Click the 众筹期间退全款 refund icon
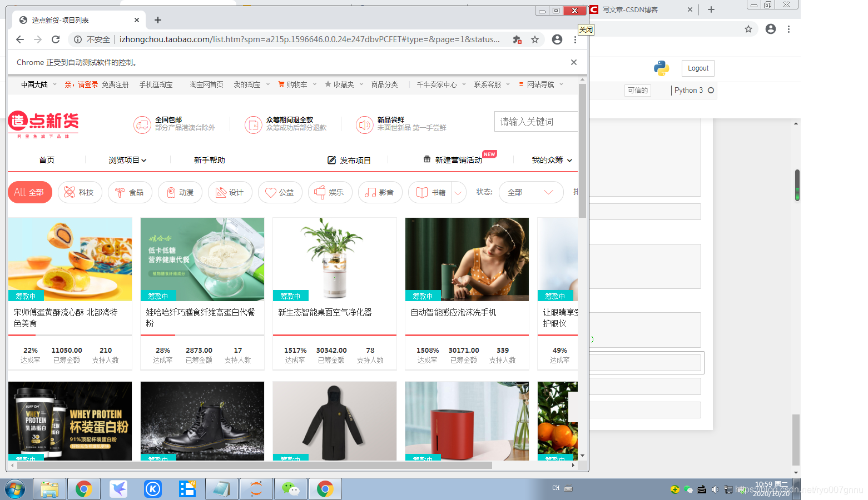The height and width of the screenshot is (500, 868). [x=254, y=124]
